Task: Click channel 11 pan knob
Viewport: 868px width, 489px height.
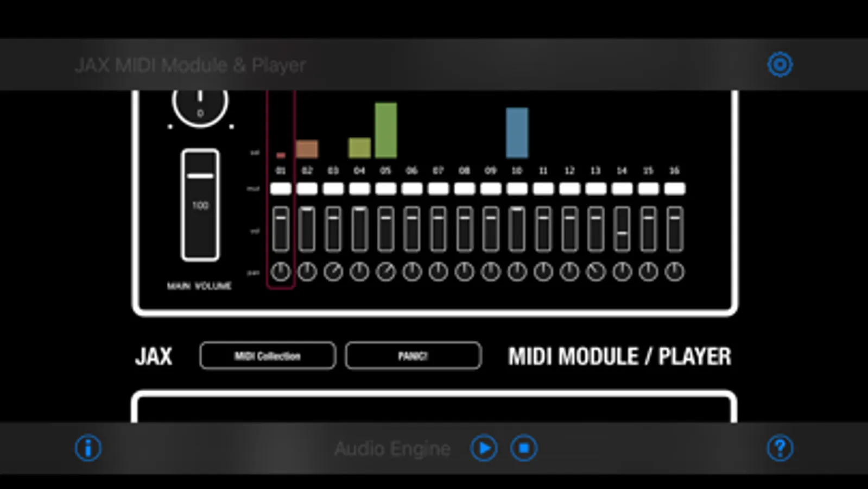Action: (543, 272)
